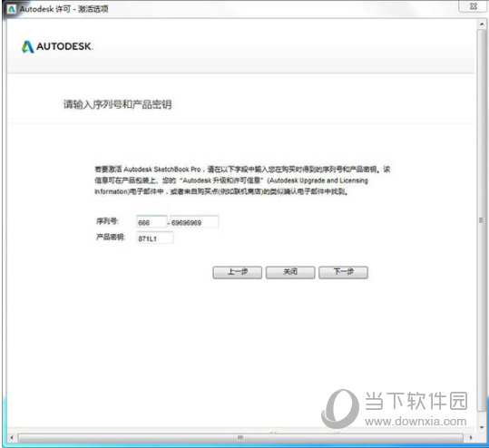Click the vertical scrollbar down arrow
Image resolution: width=489 pixels, height=448 pixels.
[482, 427]
